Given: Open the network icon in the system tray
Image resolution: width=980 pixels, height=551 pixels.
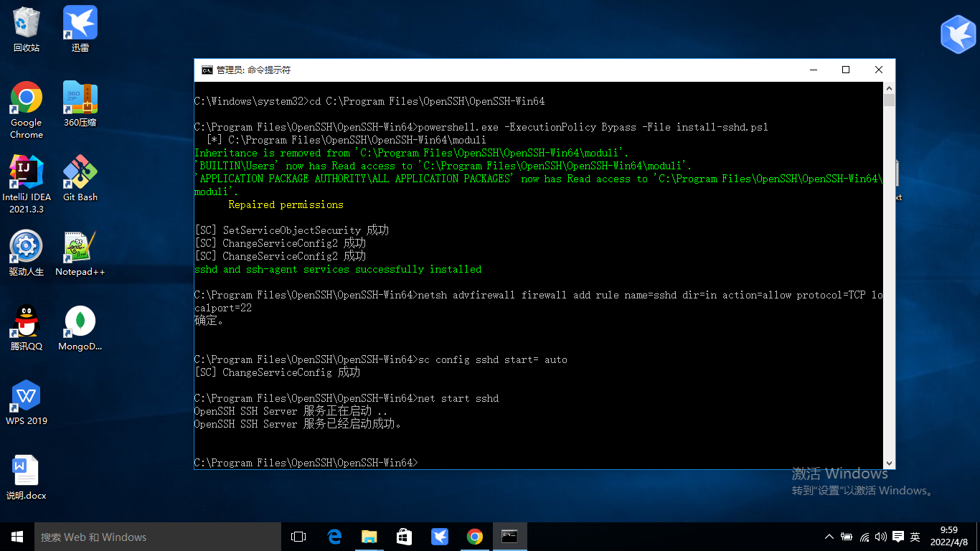Looking at the screenshot, I should (864, 537).
